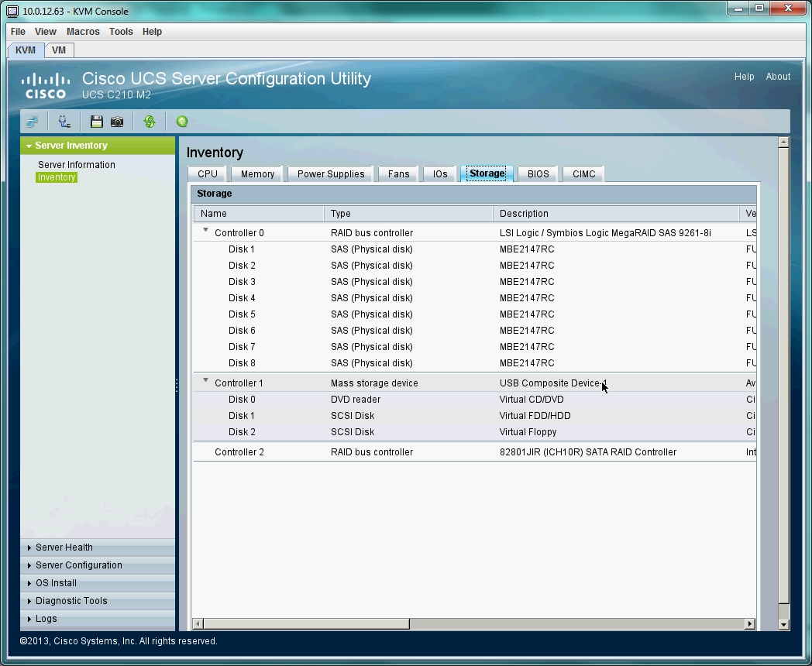Open the CPU inventory tab
Image resolution: width=812 pixels, height=666 pixels.
pos(208,174)
